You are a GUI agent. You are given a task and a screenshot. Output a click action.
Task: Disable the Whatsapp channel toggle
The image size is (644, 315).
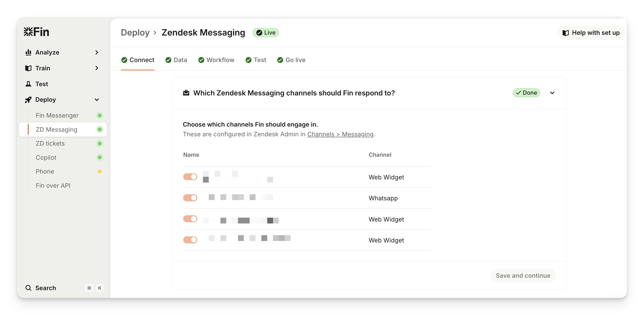(190, 198)
